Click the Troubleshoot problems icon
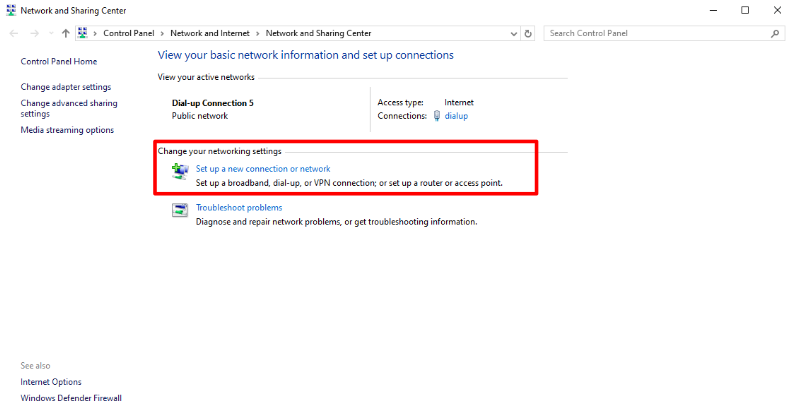 tap(180, 210)
